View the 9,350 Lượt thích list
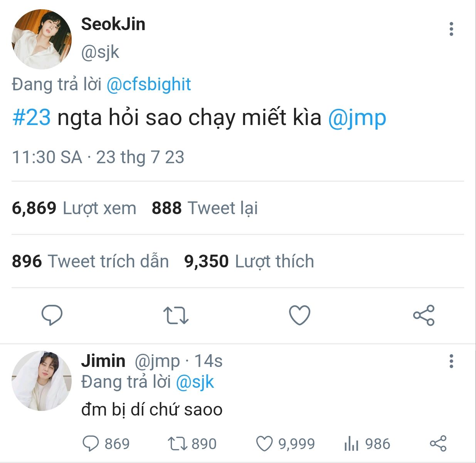Viewport: 476px width, 463px height. (249, 261)
